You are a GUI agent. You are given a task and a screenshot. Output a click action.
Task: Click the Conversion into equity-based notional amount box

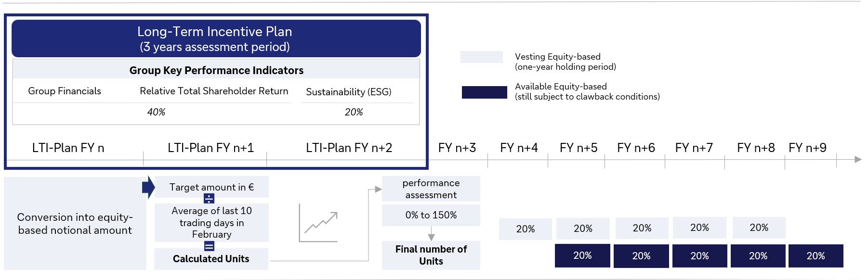[75, 224]
